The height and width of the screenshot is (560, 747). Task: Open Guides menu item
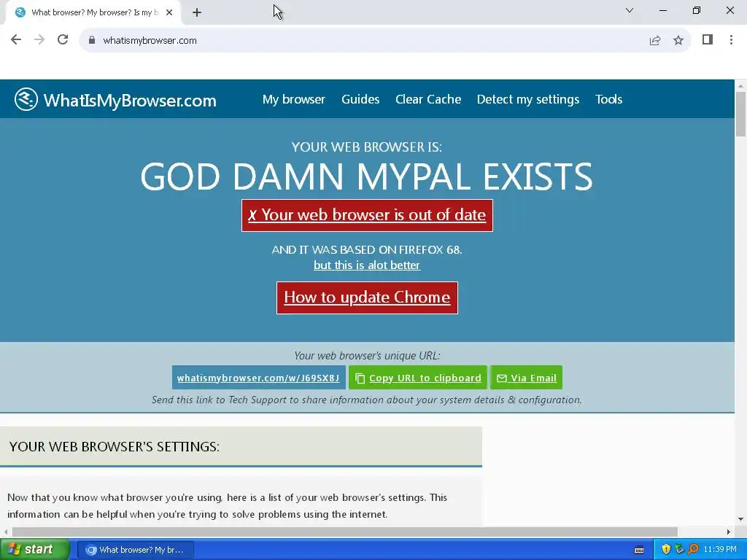tap(360, 99)
